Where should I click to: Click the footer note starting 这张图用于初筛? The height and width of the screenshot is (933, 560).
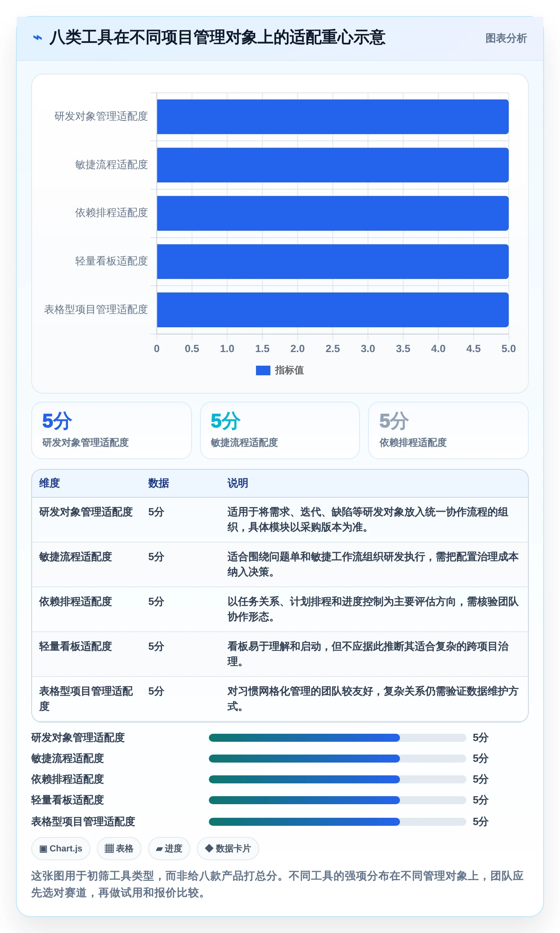point(278,884)
